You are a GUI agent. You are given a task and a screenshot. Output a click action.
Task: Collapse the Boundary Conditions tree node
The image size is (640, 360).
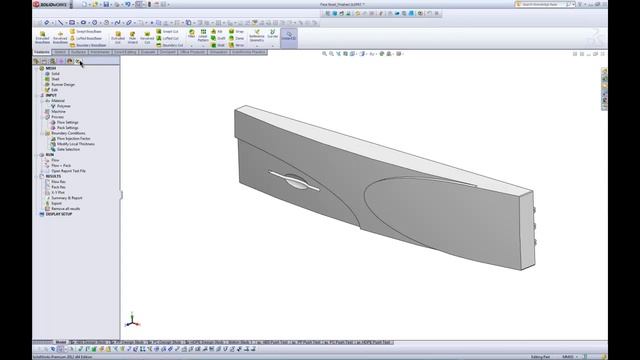click(42, 133)
